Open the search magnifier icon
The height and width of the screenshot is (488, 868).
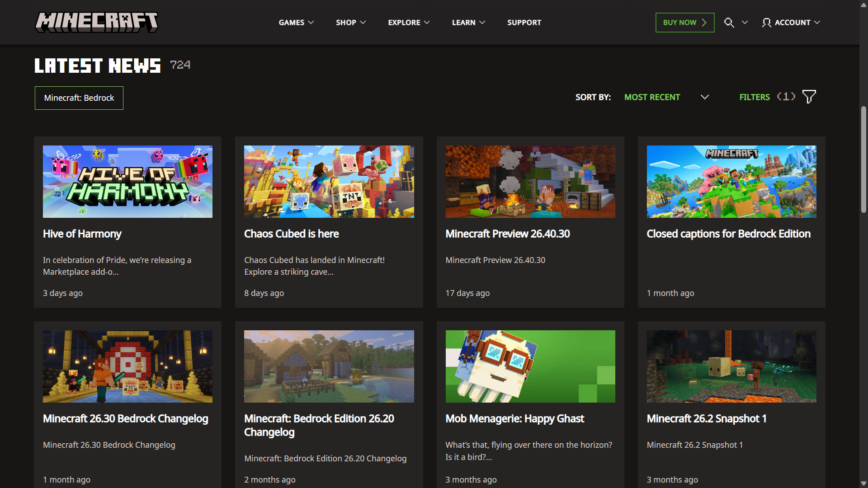pos(729,23)
